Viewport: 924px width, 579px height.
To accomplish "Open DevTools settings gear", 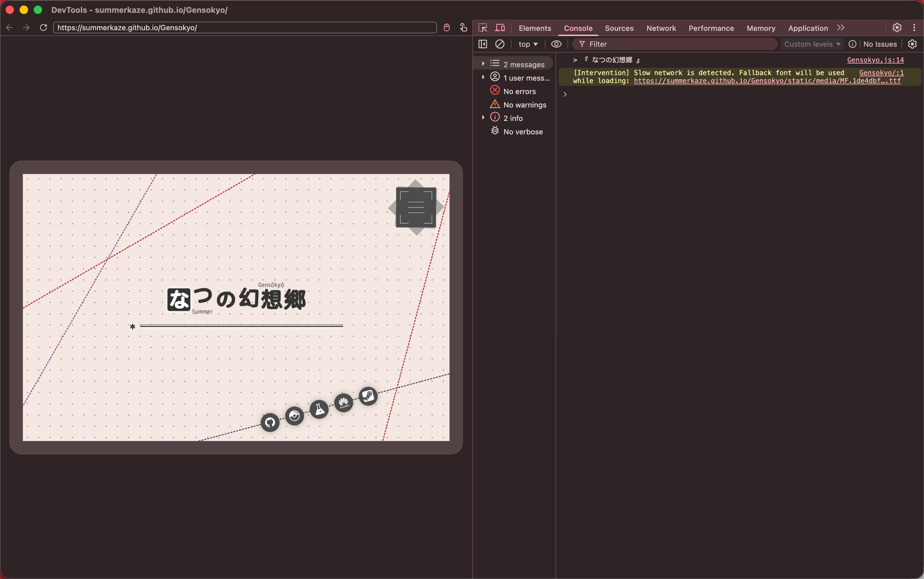I will coord(897,27).
